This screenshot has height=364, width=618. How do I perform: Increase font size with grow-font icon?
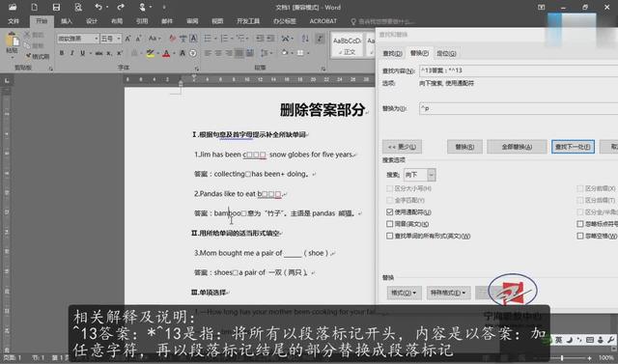(x=127, y=39)
